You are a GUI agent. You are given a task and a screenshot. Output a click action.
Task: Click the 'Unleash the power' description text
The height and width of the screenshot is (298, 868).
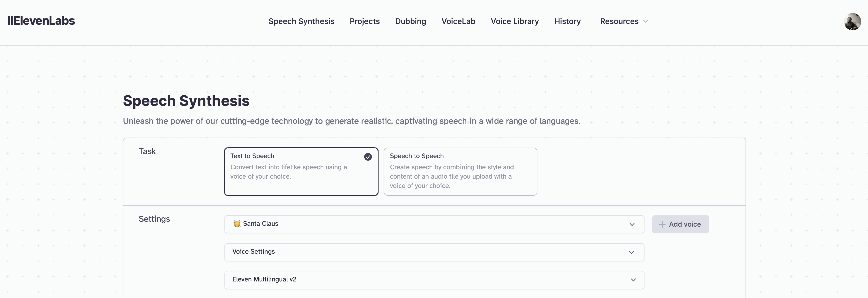[351, 121]
